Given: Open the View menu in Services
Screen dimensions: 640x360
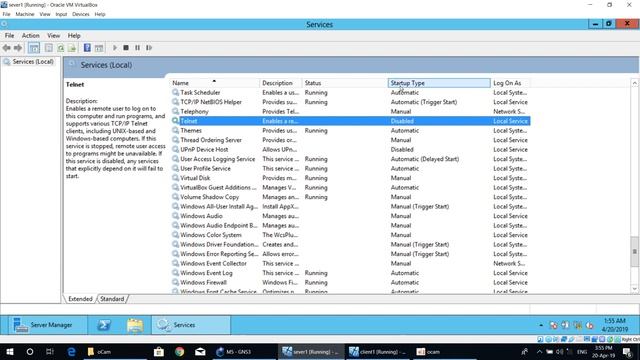Looking at the screenshot, I should [53, 36].
